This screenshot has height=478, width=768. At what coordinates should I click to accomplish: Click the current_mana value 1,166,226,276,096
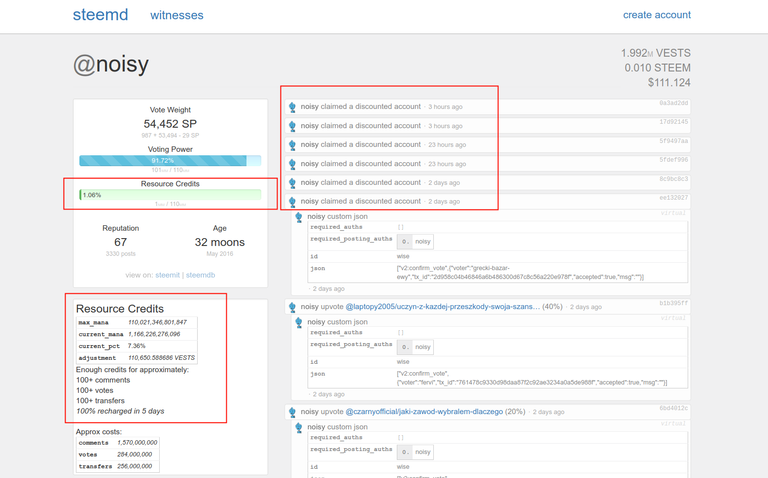tap(154, 334)
